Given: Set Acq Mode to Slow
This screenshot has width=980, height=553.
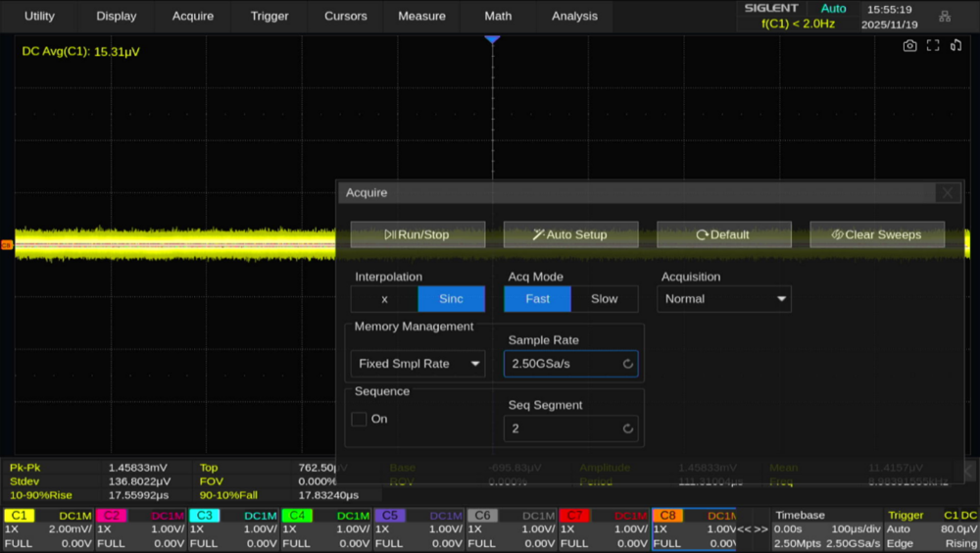Looking at the screenshot, I should click(604, 299).
